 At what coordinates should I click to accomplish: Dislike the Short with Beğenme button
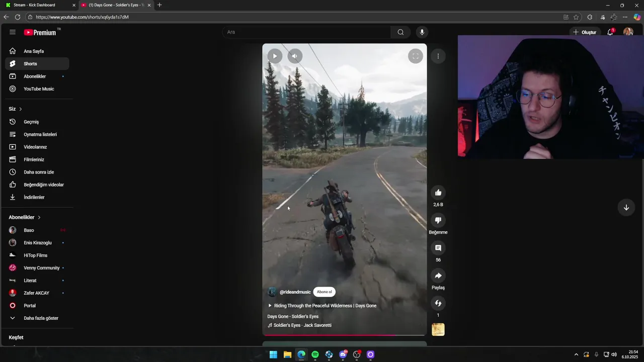pyautogui.click(x=438, y=220)
